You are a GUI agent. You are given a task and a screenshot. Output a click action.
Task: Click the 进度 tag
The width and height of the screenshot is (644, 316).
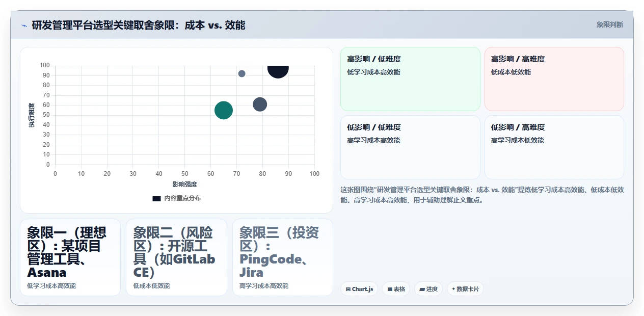pyautogui.click(x=428, y=289)
